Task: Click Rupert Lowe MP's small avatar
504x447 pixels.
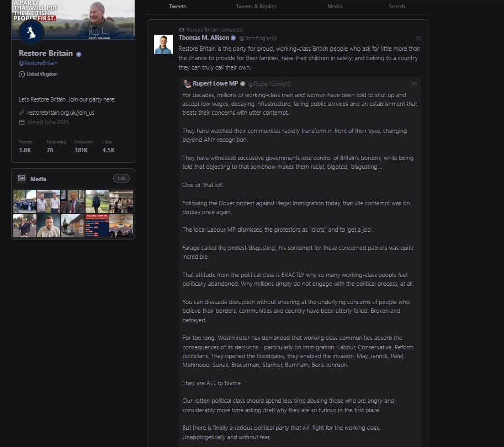Action: point(187,83)
